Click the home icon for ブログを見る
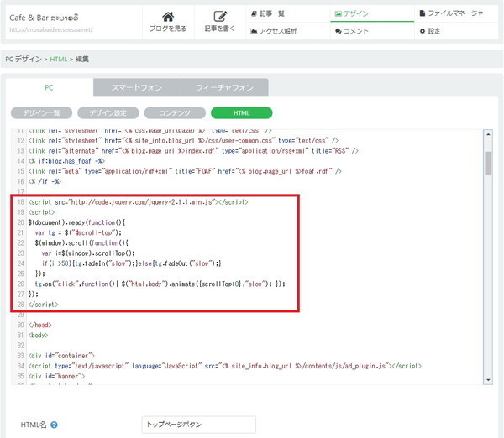 (168, 17)
